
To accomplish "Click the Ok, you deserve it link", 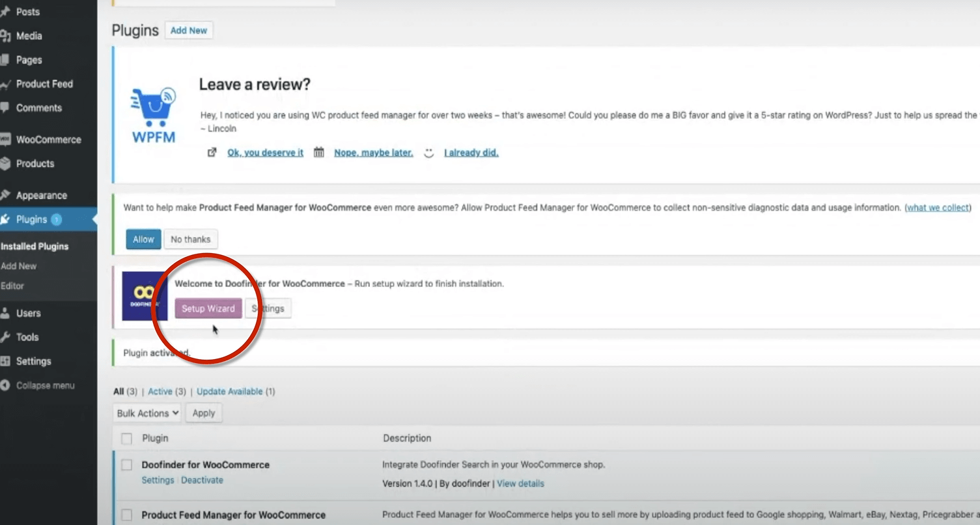I will (x=265, y=153).
